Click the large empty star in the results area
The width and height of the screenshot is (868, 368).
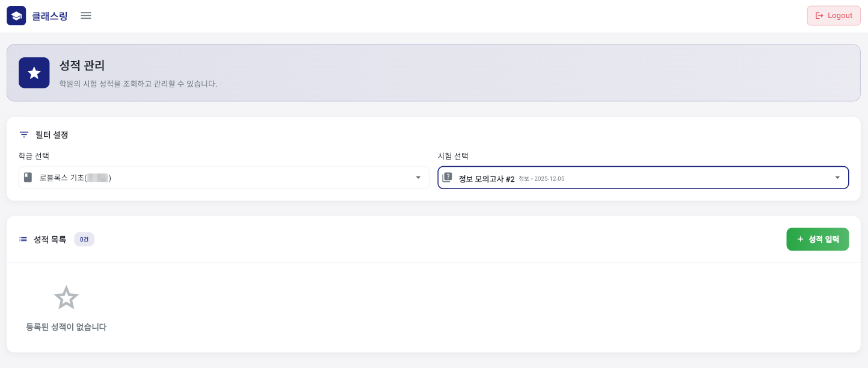66,298
